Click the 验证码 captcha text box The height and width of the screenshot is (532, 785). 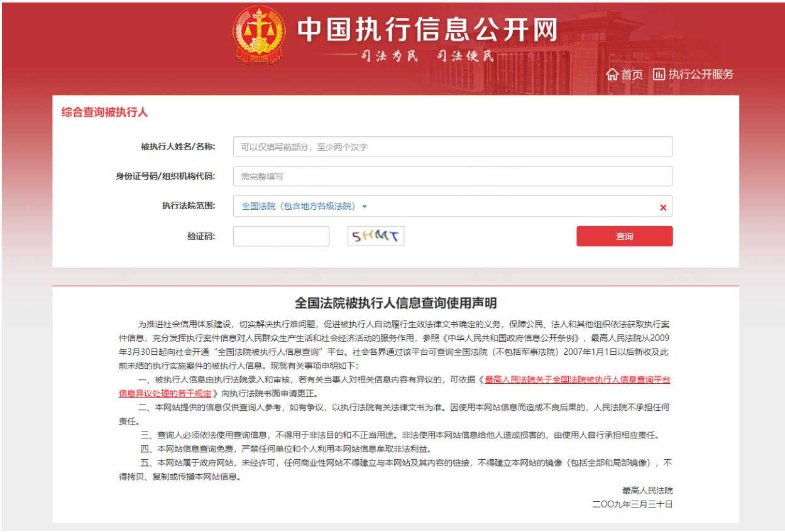281,236
